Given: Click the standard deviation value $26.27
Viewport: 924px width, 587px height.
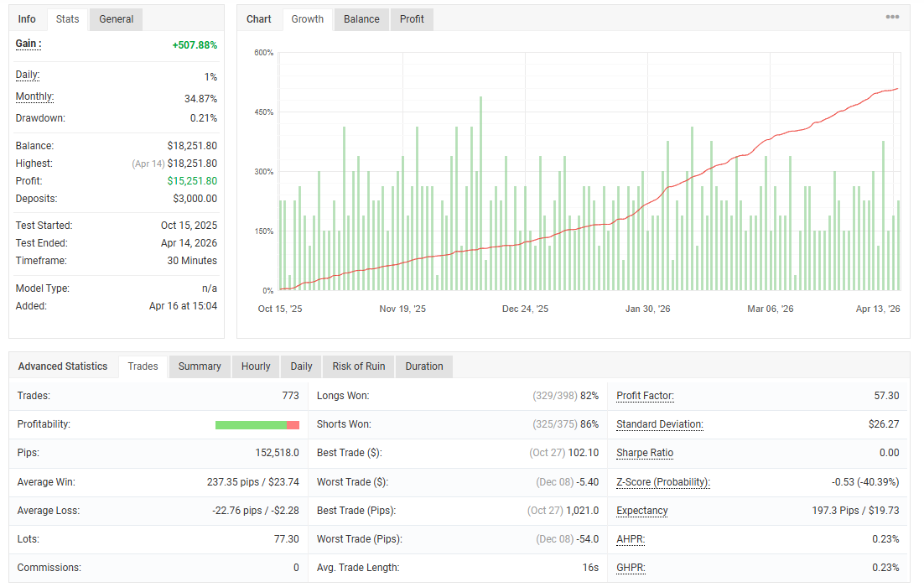Looking at the screenshot, I should [884, 424].
